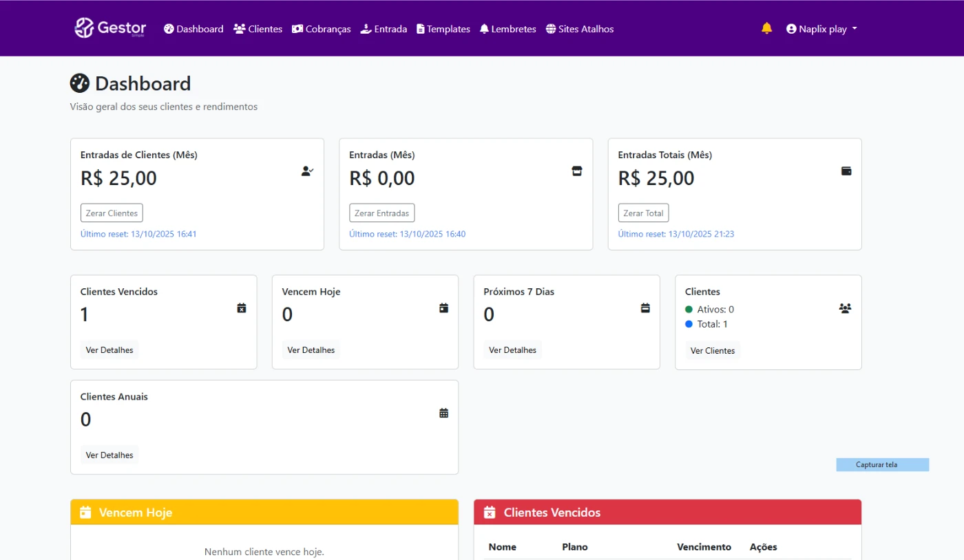Click the notification bell icon
The height and width of the screenshot is (560, 964).
pyautogui.click(x=766, y=28)
